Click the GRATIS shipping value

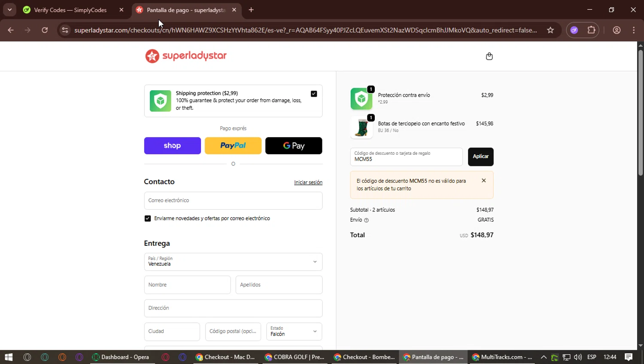[486, 220]
